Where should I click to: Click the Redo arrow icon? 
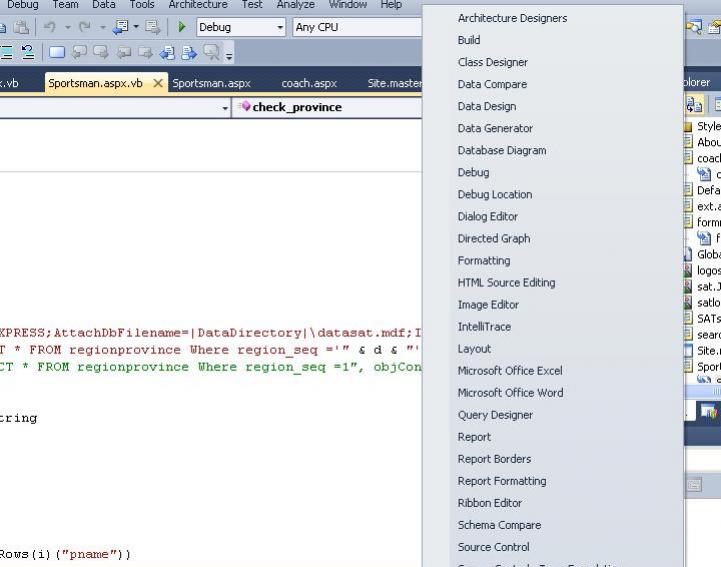point(85,27)
